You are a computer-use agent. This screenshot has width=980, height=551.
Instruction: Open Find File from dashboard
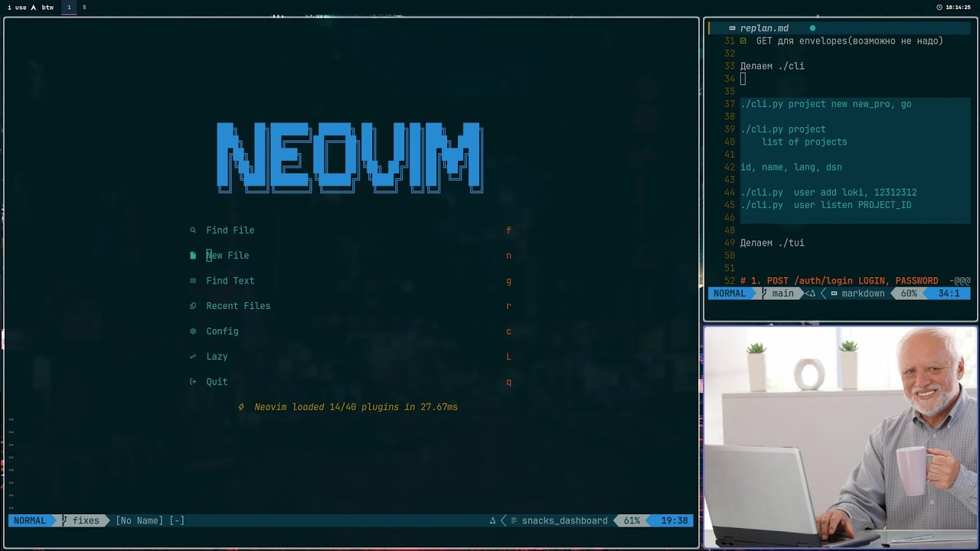click(230, 230)
